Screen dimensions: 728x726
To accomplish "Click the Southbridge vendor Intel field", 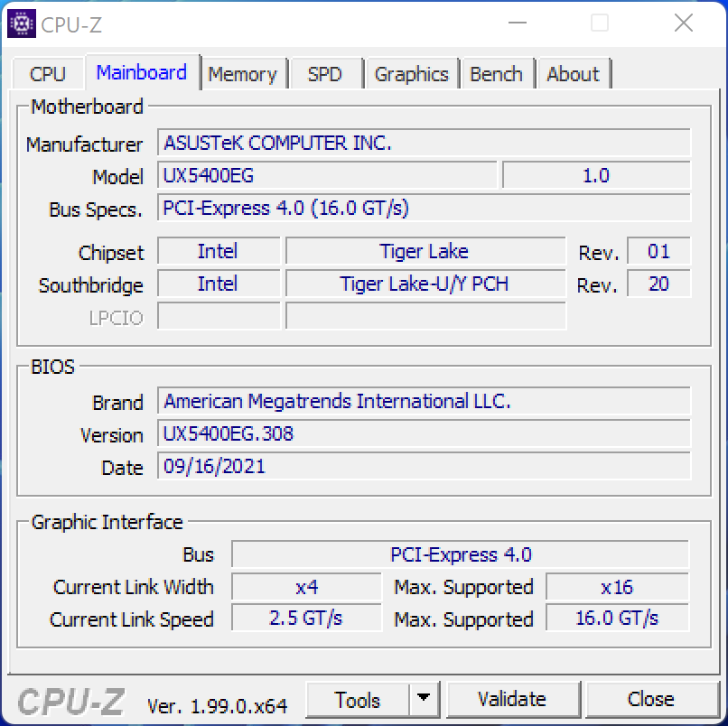I will pyautogui.click(x=219, y=284).
